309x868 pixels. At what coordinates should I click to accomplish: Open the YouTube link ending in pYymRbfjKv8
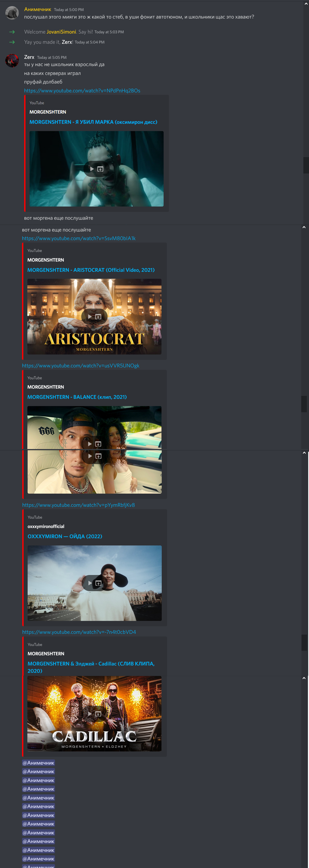pos(78,505)
